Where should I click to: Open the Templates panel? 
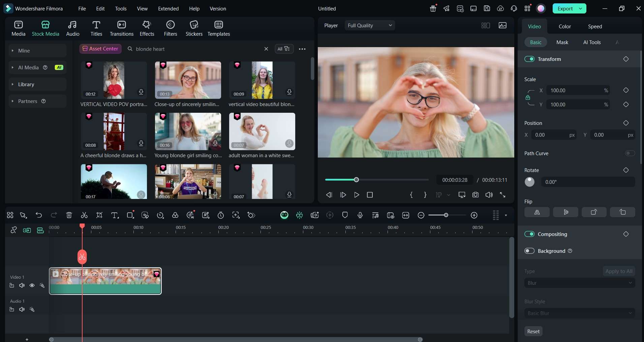pos(219,28)
